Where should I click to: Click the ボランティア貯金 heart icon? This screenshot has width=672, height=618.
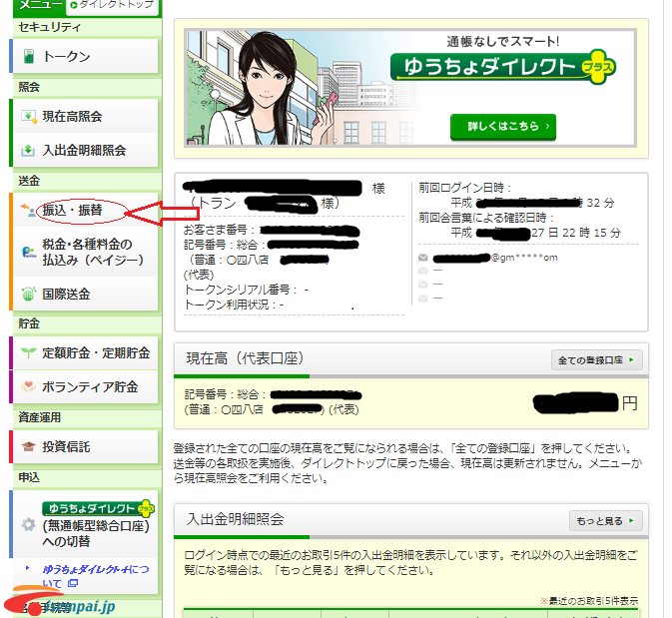[x=28, y=386]
